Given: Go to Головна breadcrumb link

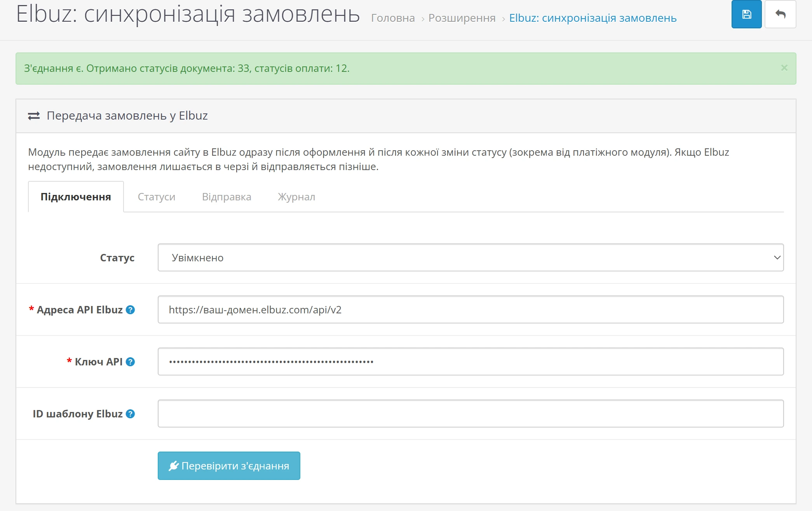Looking at the screenshot, I should coord(393,18).
